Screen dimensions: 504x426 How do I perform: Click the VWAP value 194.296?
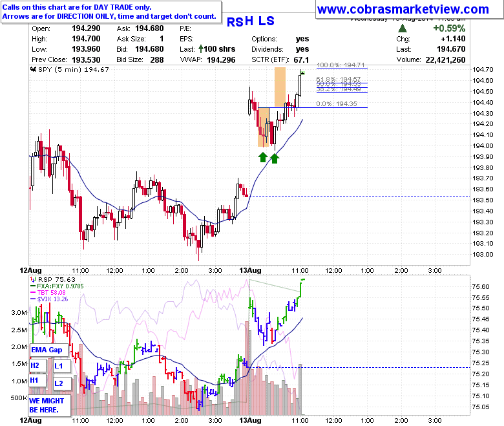[x=221, y=60]
